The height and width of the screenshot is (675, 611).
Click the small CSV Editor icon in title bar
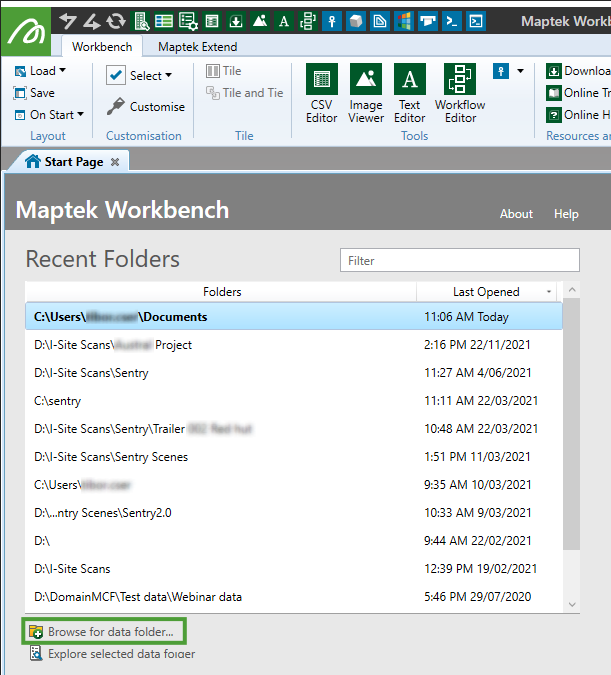(212, 21)
